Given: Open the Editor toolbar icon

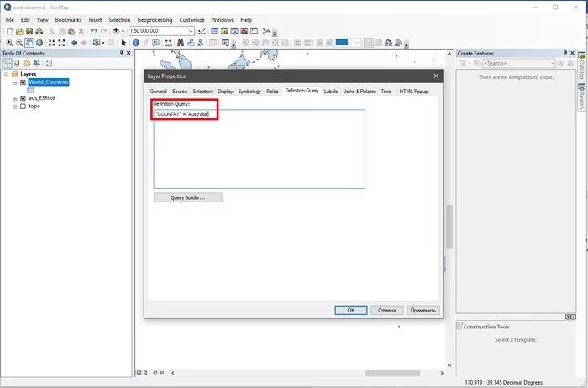Looking at the screenshot, I should [202, 31].
